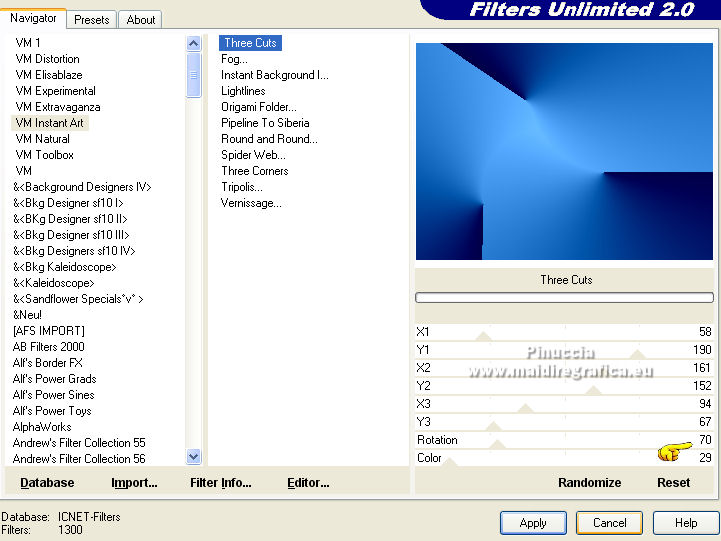721x541 pixels.
Task: Select &<Bkg Designers sf10 IV> category
Action: point(74,251)
